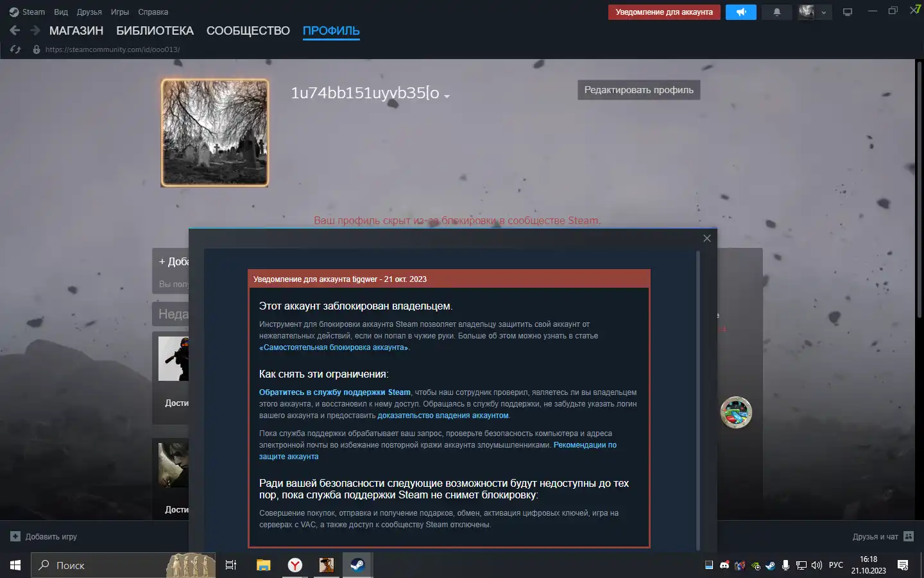Open доказательство владения аккаунтом link
This screenshot has height=578, width=924.
pos(443,416)
